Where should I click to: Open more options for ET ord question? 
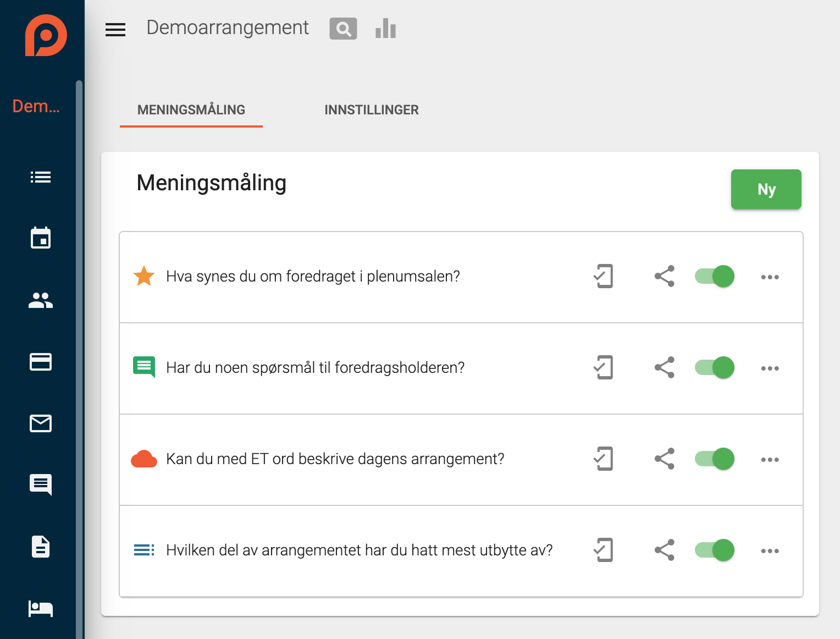tap(770, 460)
